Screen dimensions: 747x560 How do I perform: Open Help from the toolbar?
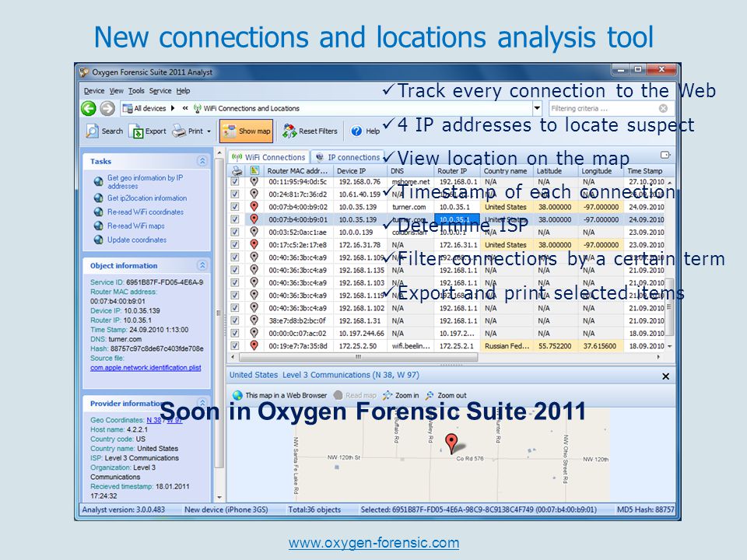click(x=366, y=131)
